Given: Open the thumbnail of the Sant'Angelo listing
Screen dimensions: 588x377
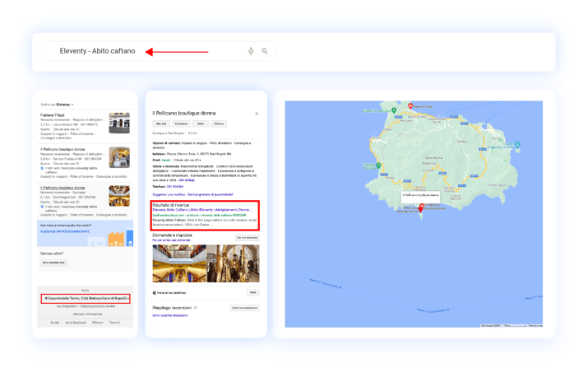Looking at the screenshot, I should [x=119, y=196].
